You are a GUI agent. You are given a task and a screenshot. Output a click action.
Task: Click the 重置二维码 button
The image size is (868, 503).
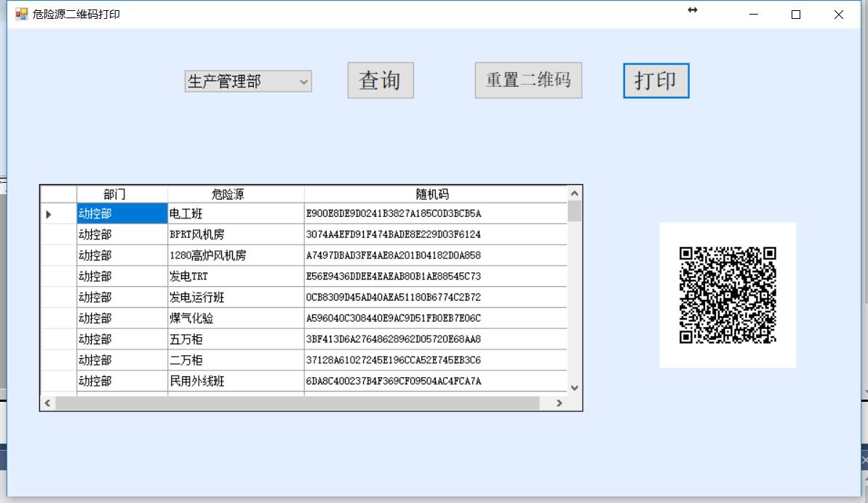coord(528,80)
